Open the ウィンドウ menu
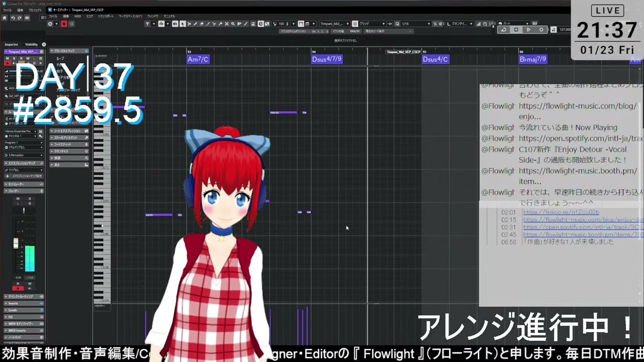Screen dimensions: 644x362 click(x=152, y=16)
